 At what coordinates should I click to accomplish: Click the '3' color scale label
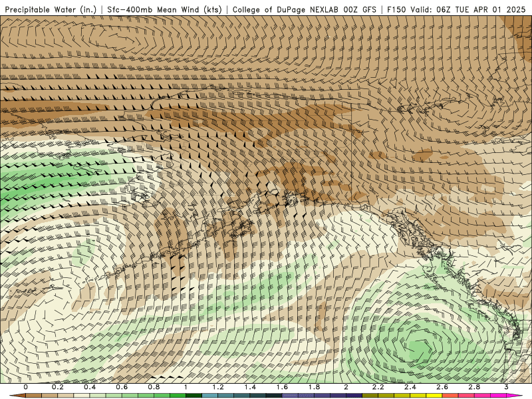(506, 387)
